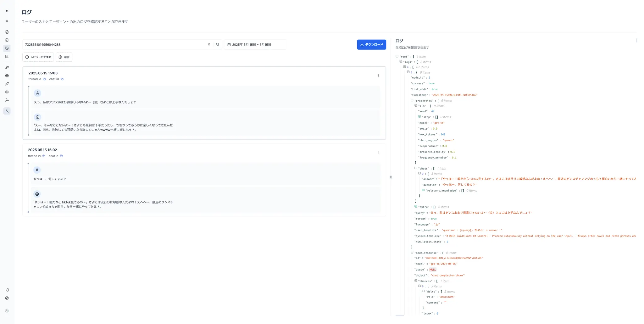Open the bar chart analytics icon

coord(7,57)
